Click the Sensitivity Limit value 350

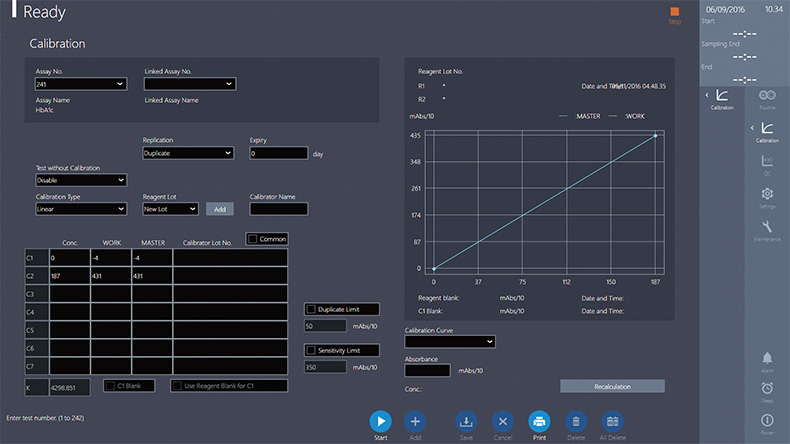click(x=325, y=367)
